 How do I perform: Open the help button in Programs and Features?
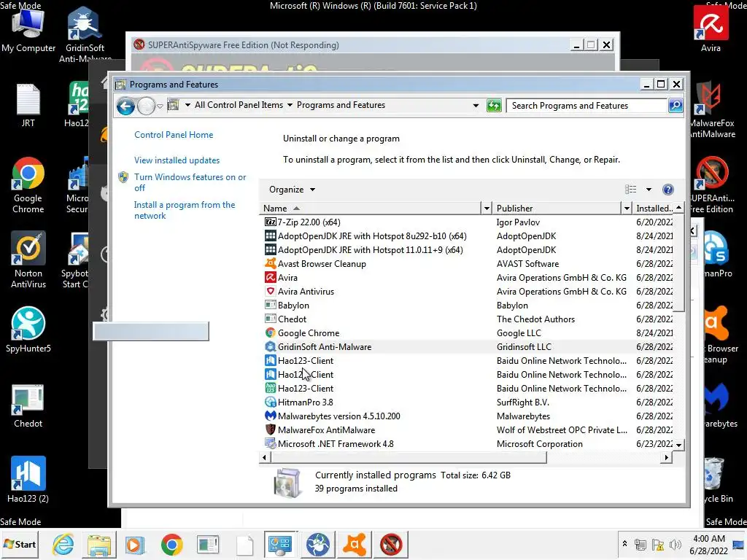pyautogui.click(x=668, y=190)
